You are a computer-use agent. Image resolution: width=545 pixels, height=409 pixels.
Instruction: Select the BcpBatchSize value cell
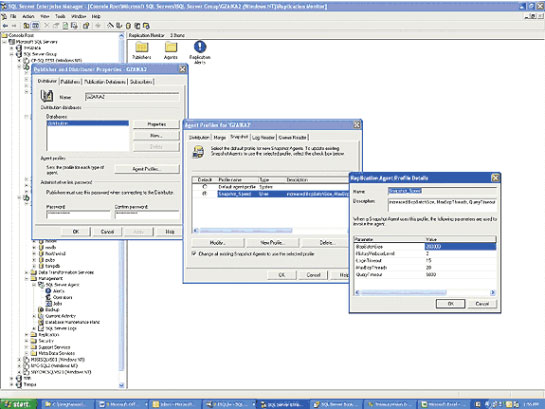460,246
